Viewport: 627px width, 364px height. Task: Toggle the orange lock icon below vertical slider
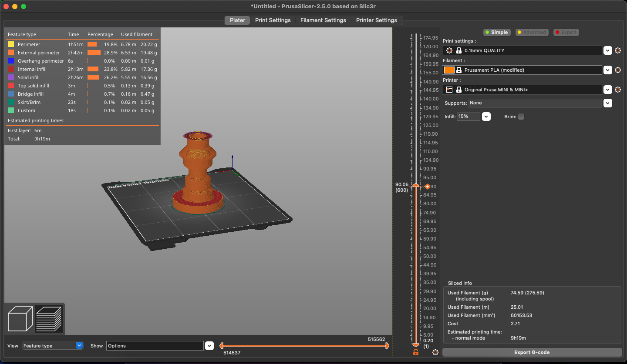point(415,352)
